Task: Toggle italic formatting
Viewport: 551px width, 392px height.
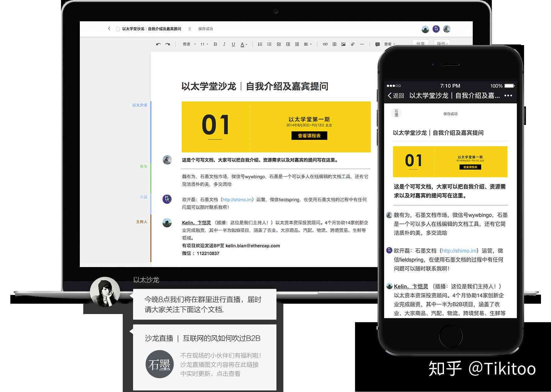Action: [x=224, y=44]
